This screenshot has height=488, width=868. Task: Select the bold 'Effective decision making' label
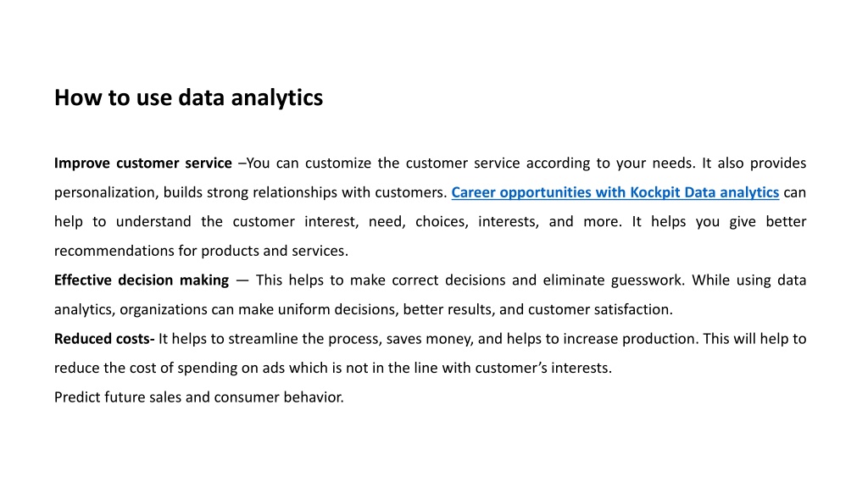(142, 280)
